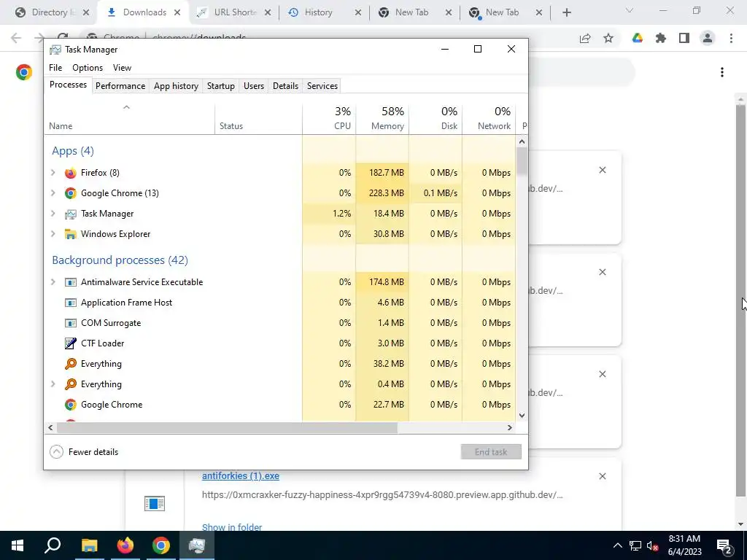Click Show in folder link
The height and width of the screenshot is (560, 747).
coord(232,527)
